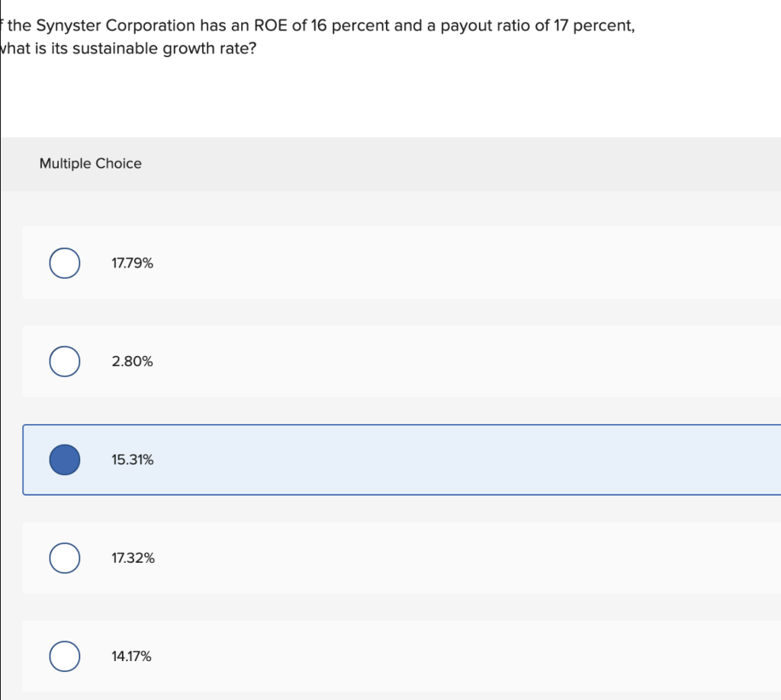Select the 17.79% radio button

coord(65,263)
